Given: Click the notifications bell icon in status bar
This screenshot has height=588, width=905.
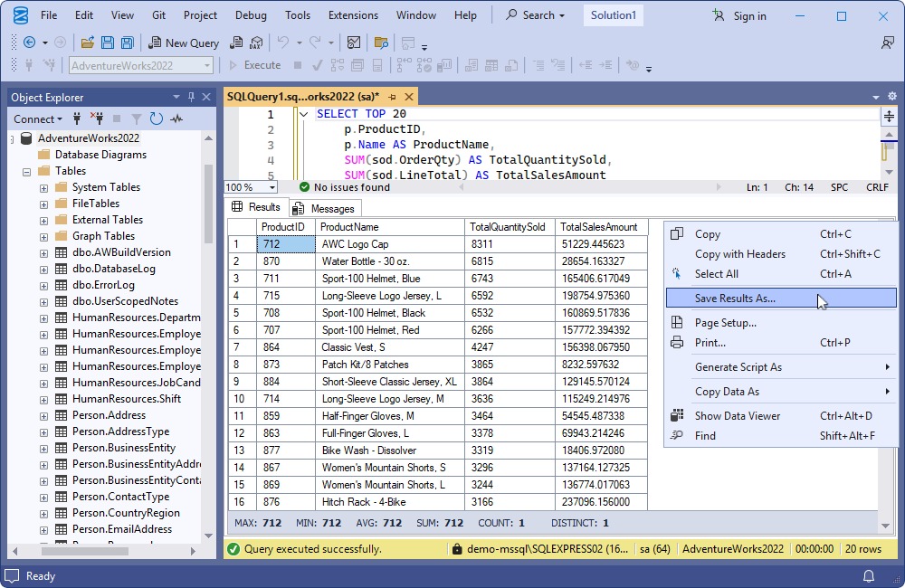Looking at the screenshot, I should point(868,576).
